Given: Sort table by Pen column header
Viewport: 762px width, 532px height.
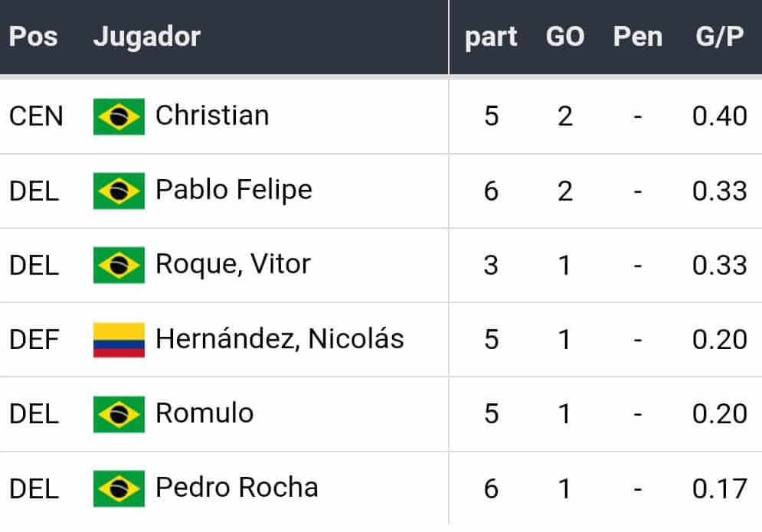Looking at the screenshot, I should (x=637, y=37).
